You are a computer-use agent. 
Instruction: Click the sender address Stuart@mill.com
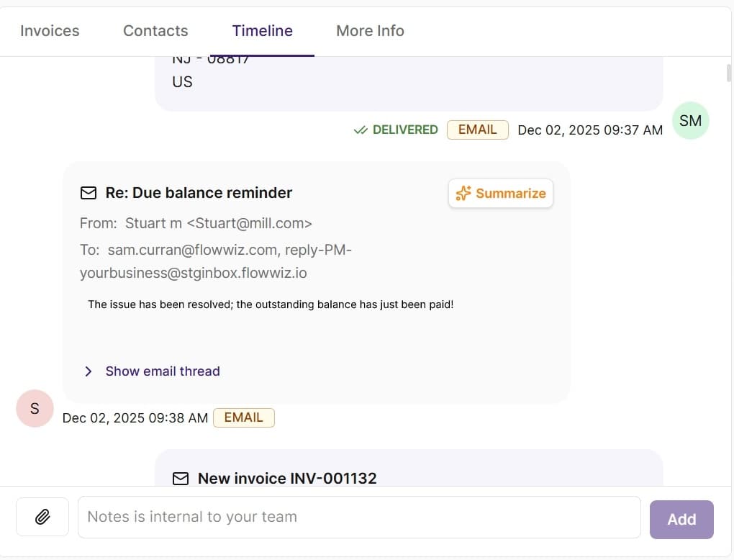[x=250, y=223]
